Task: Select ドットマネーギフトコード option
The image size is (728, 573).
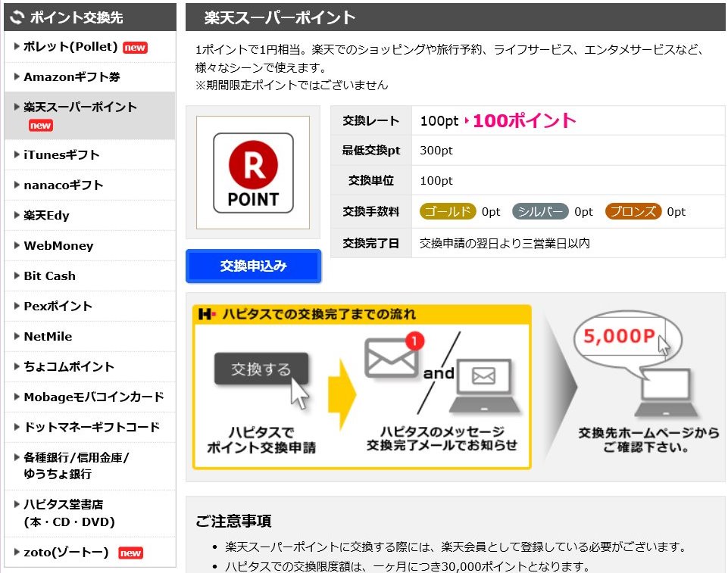Action: (92, 427)
